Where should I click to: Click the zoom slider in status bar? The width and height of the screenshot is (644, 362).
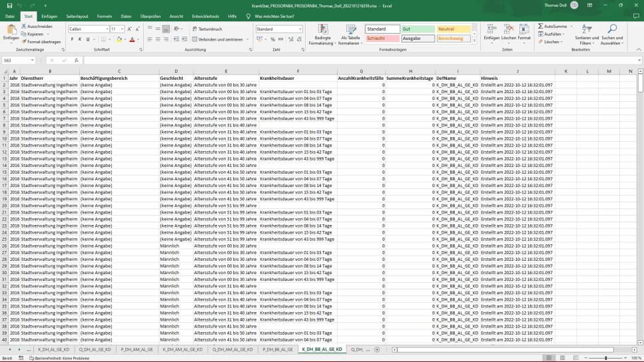coord(605,358)
